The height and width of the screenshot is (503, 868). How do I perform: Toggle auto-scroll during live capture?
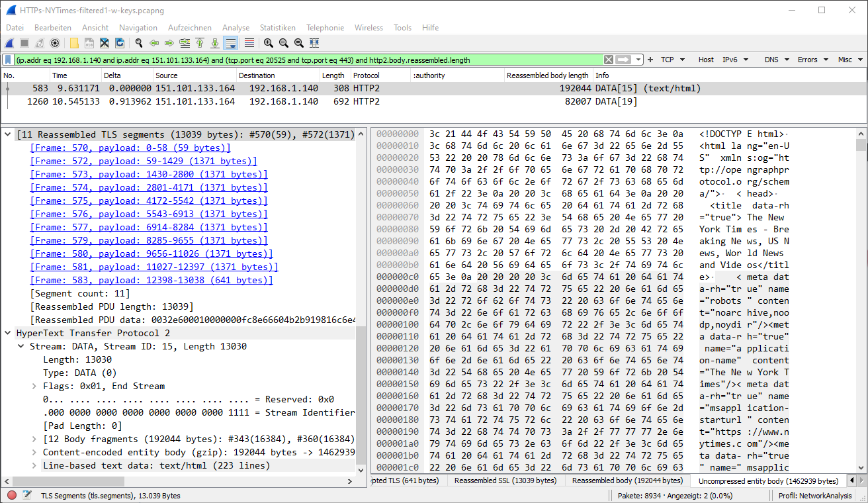click(231, 43)
